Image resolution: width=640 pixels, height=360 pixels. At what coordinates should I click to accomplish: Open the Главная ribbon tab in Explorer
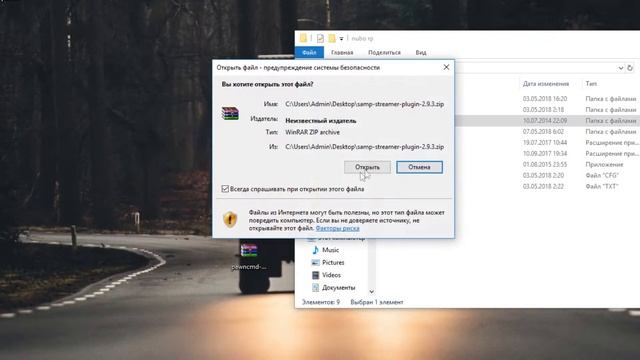coord(342,52)
